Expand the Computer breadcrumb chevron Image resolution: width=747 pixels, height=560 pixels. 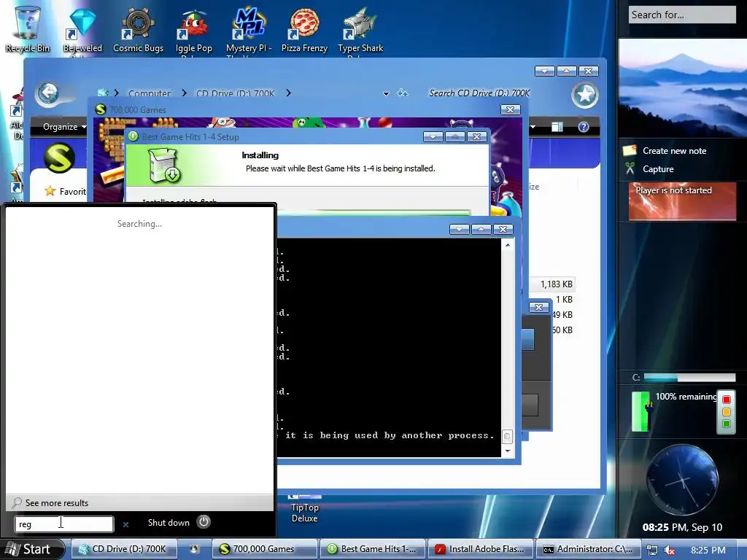click(x=185, y=93)
